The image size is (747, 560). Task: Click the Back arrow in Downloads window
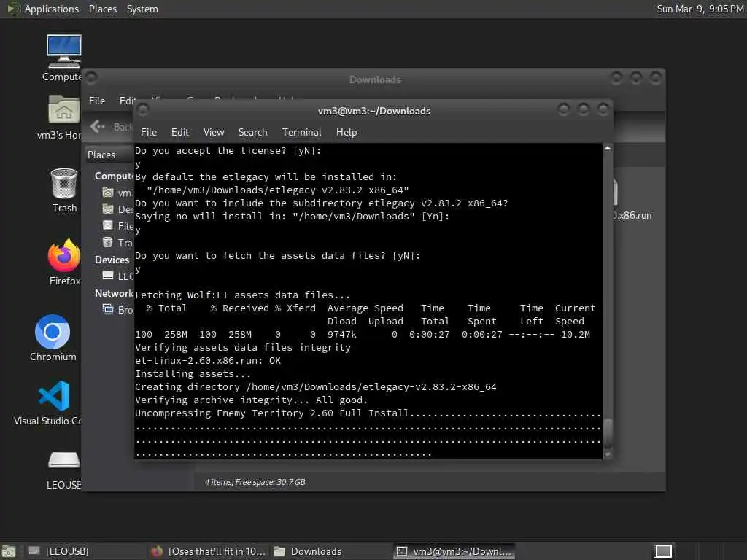pos(98,126)
